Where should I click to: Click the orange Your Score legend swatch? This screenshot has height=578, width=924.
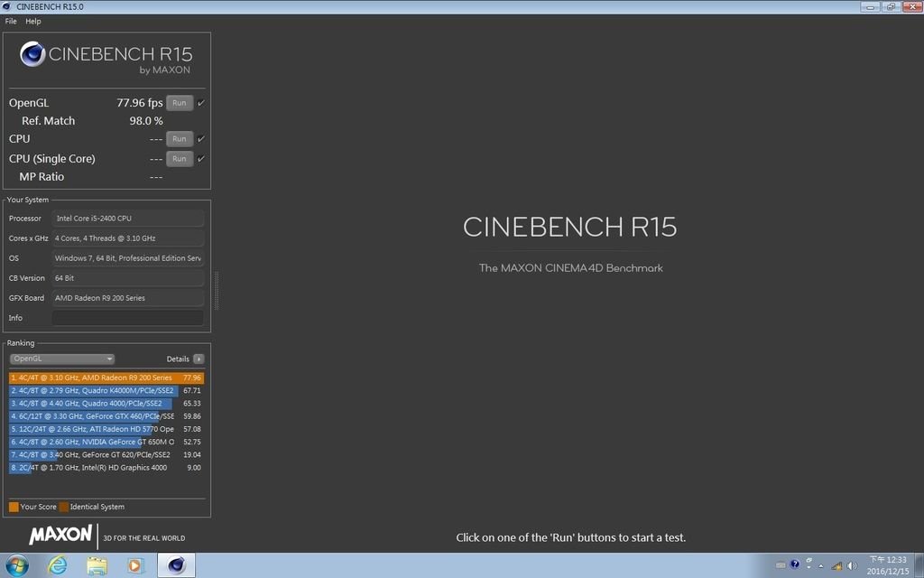[14, 507]
